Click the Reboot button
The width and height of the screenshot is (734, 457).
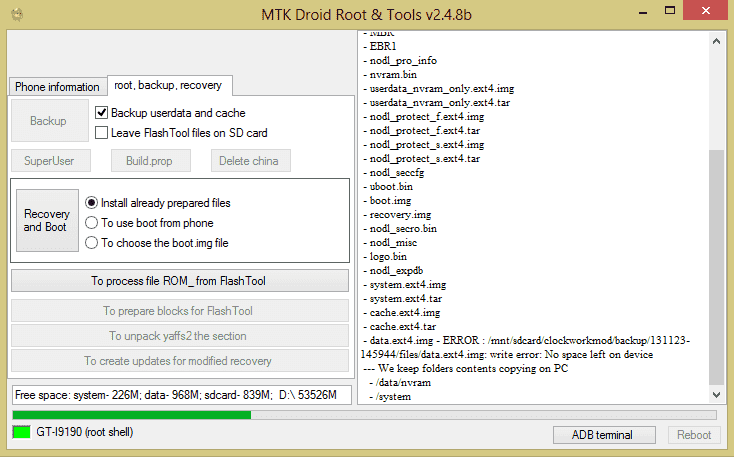694,435
